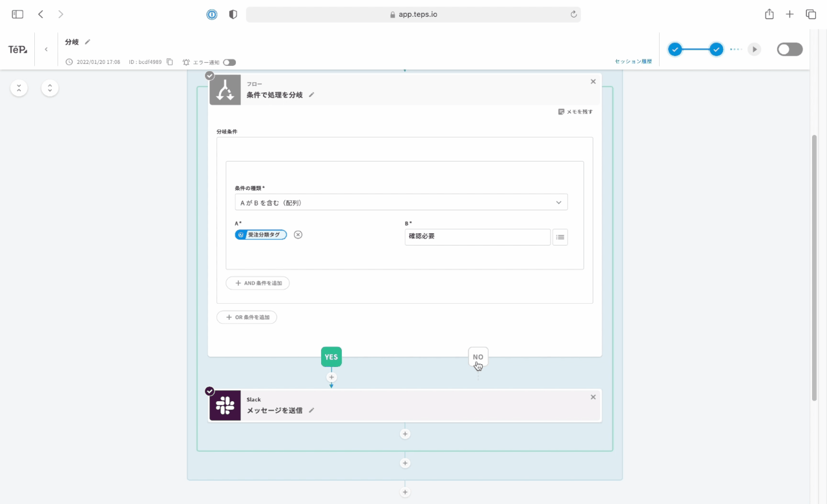Open the list picker next to field B
Screen dimensions: 827x504
560,237
